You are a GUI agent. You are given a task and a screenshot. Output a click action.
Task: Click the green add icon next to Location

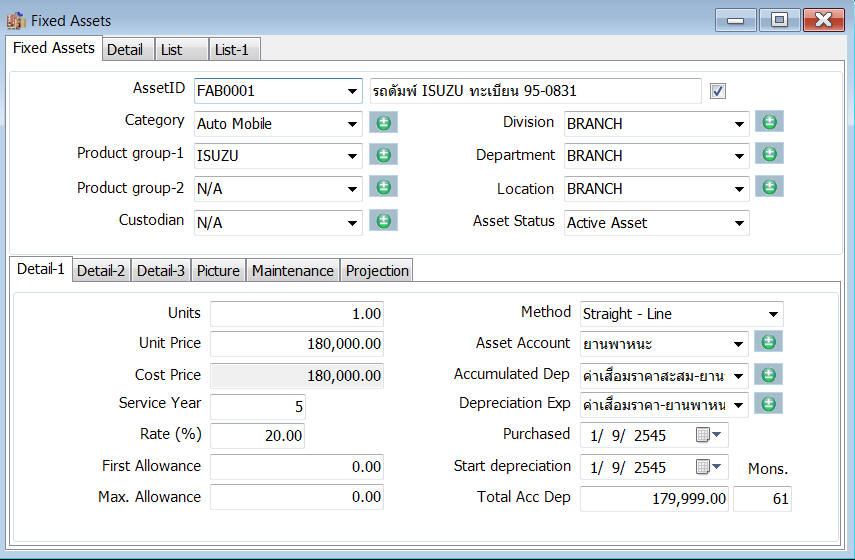tap(769, 186)
